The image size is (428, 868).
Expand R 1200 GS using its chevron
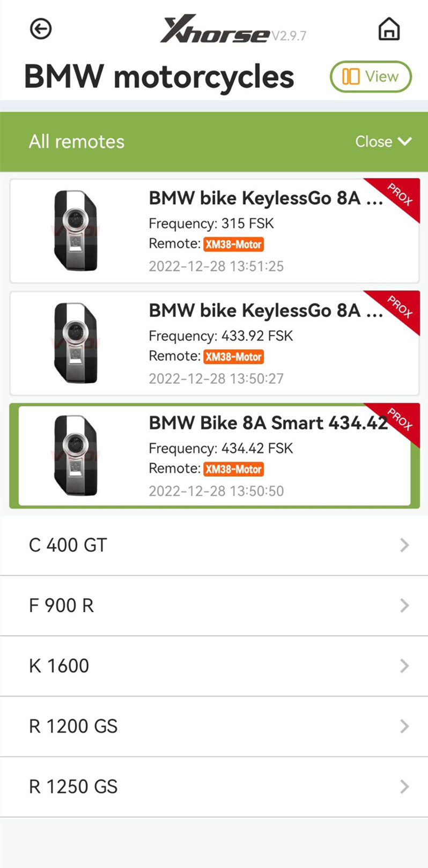tap(404, 726)
